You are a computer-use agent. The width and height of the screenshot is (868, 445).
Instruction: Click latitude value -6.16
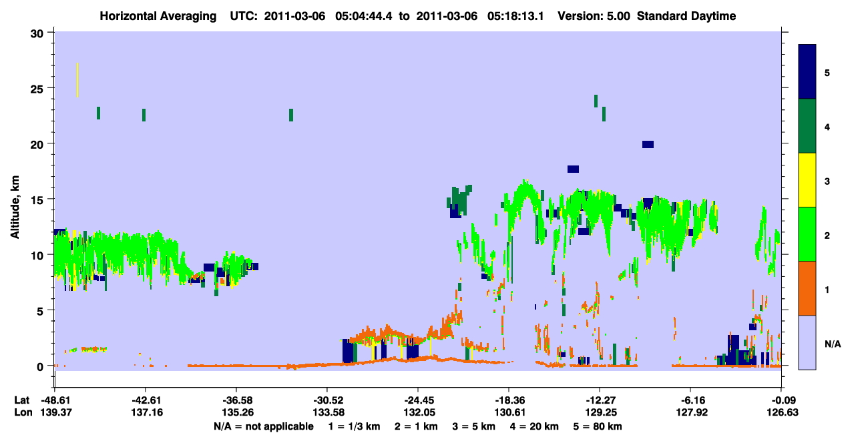click(x=690, y=400)
